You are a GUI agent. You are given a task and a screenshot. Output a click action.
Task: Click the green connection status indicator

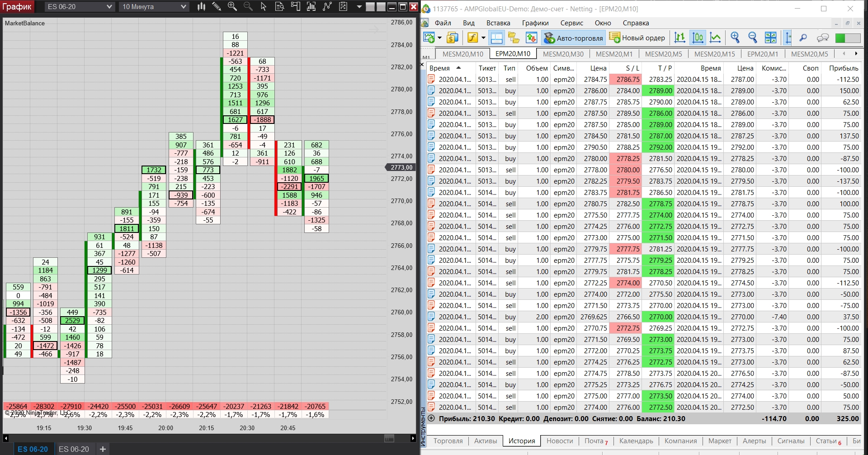[x=848, y=38]
